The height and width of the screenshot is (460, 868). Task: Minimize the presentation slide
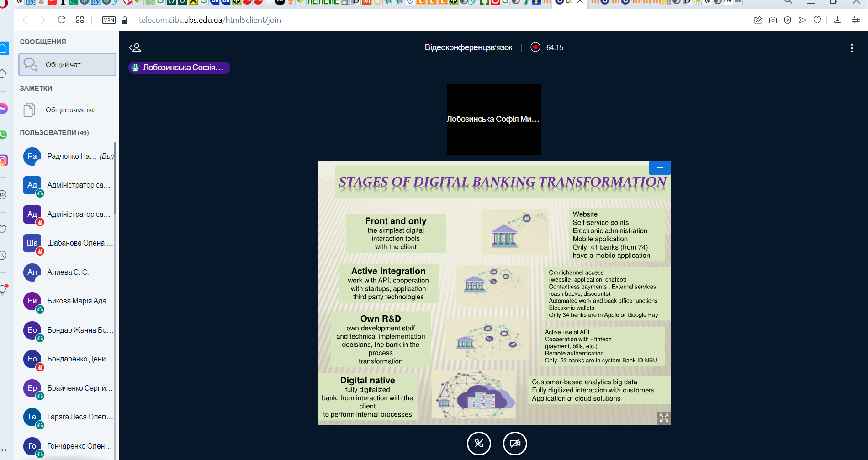pyautogui.click(x=660, y=167)
